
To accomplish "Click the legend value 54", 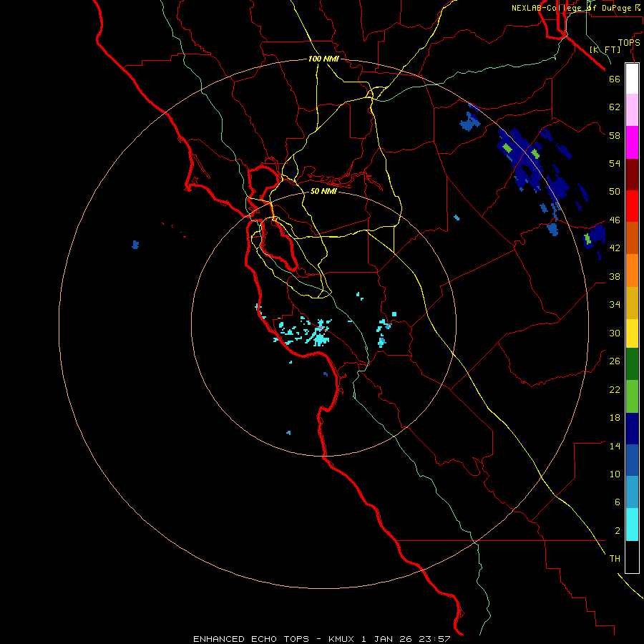I will (x=615, y=163).
